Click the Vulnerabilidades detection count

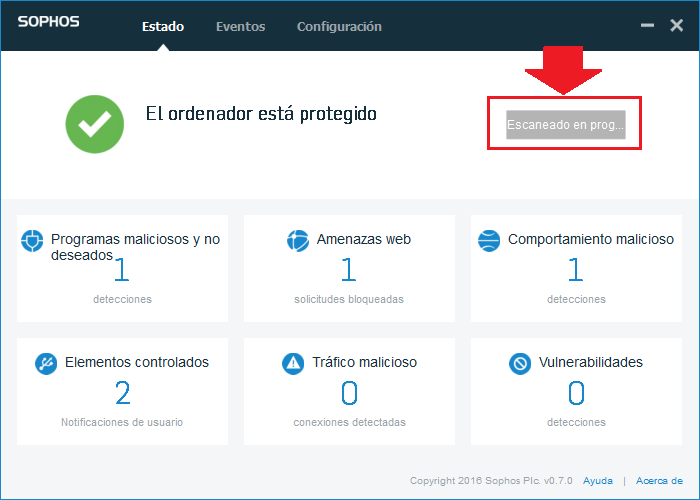click(x=576, y=393)
